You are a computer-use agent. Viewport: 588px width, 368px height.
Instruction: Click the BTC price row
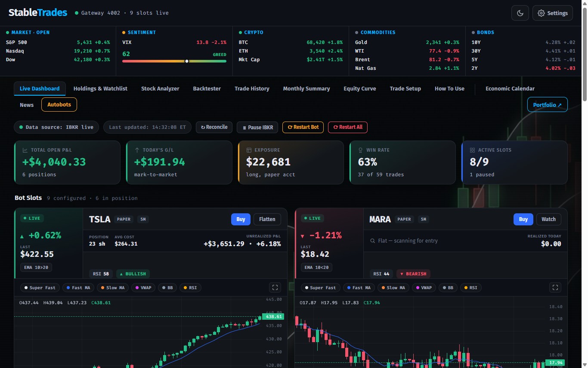coord(291,42)
